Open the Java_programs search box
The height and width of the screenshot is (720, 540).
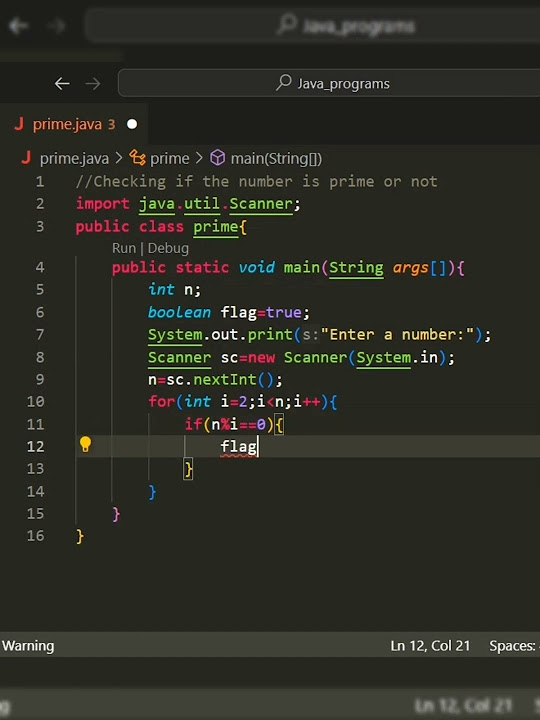pos(329,83)
